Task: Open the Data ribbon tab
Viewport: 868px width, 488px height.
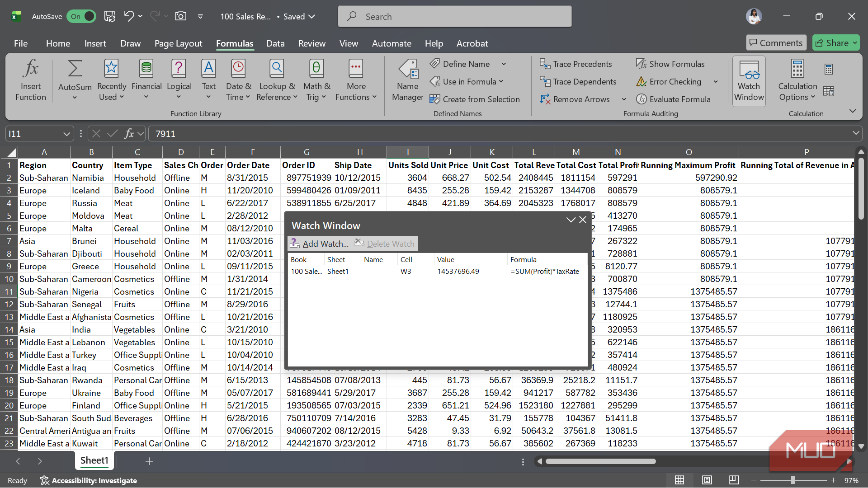Action: click(275, 43)
